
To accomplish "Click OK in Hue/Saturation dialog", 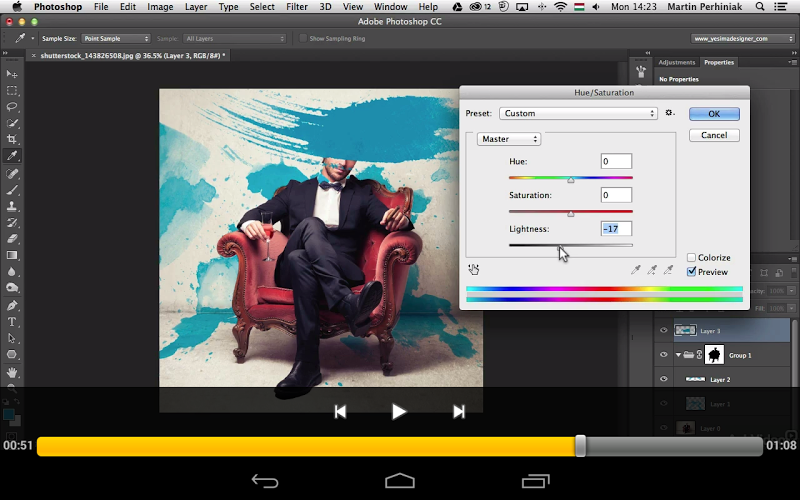I will tap(714, 114).
